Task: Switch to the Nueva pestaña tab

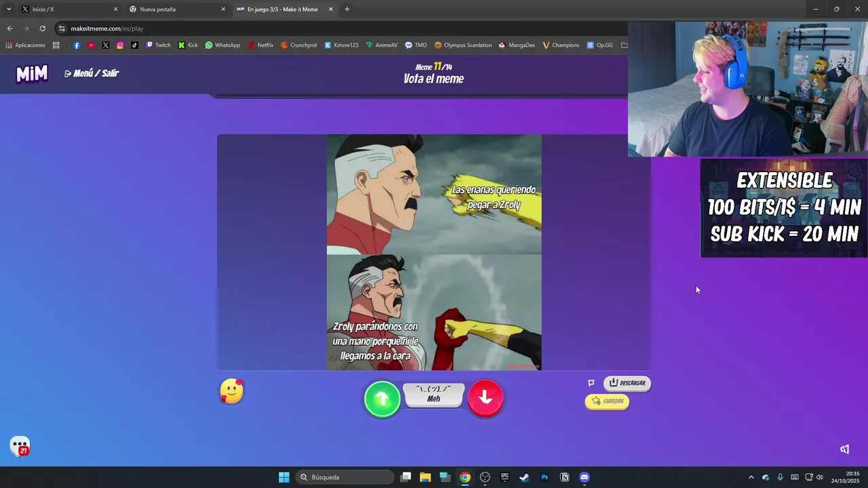Action: [x=178, y=9]
